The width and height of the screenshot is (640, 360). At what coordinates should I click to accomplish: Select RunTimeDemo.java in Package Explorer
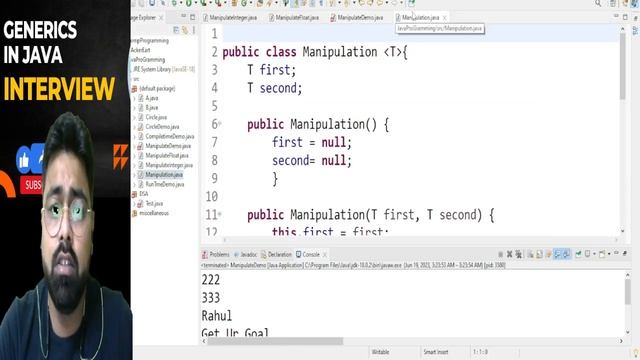coord(164,184)
